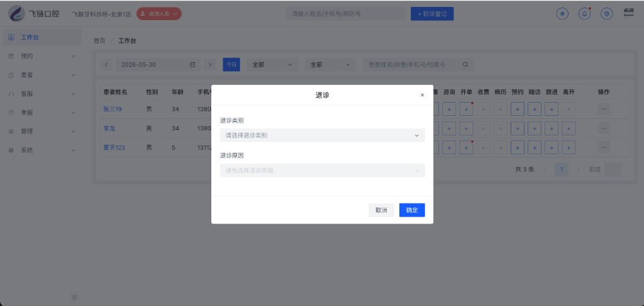The width and height of the screenshot is (644, 306).
Task: Add 咨询 for 李龙 row
Action: coord(449,128)
